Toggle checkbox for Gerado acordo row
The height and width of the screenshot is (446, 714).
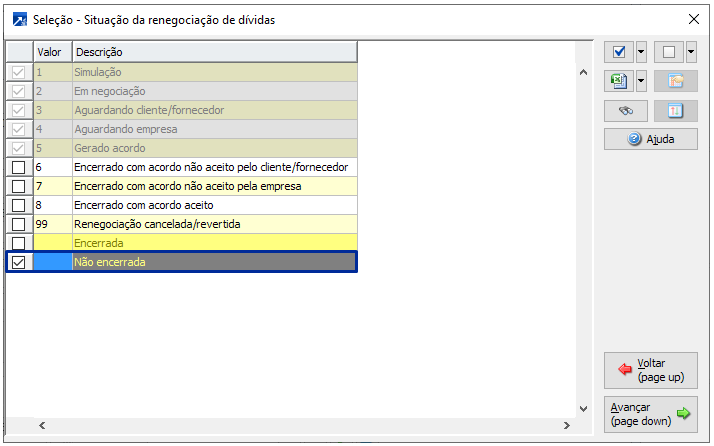(18, 149)
